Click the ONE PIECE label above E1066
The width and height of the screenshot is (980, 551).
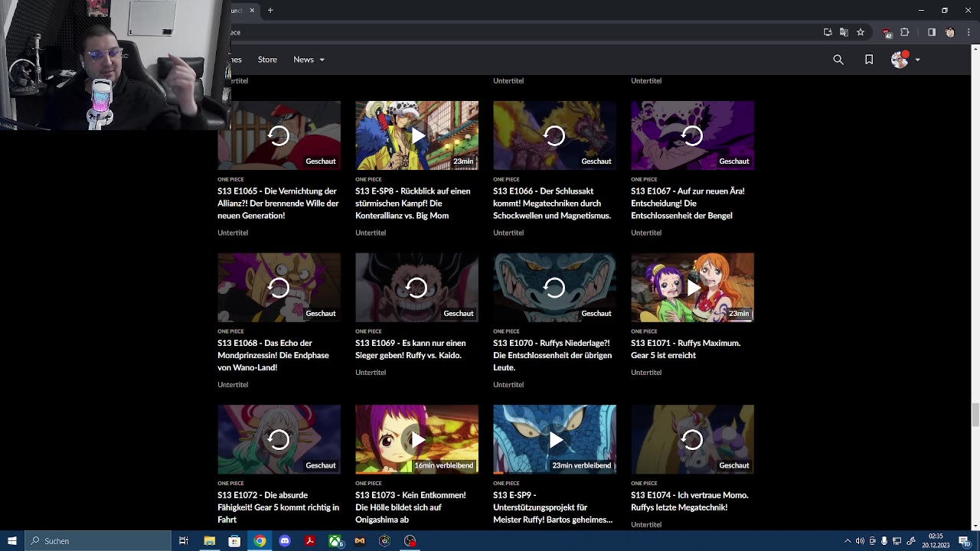[x=506, y=180]
